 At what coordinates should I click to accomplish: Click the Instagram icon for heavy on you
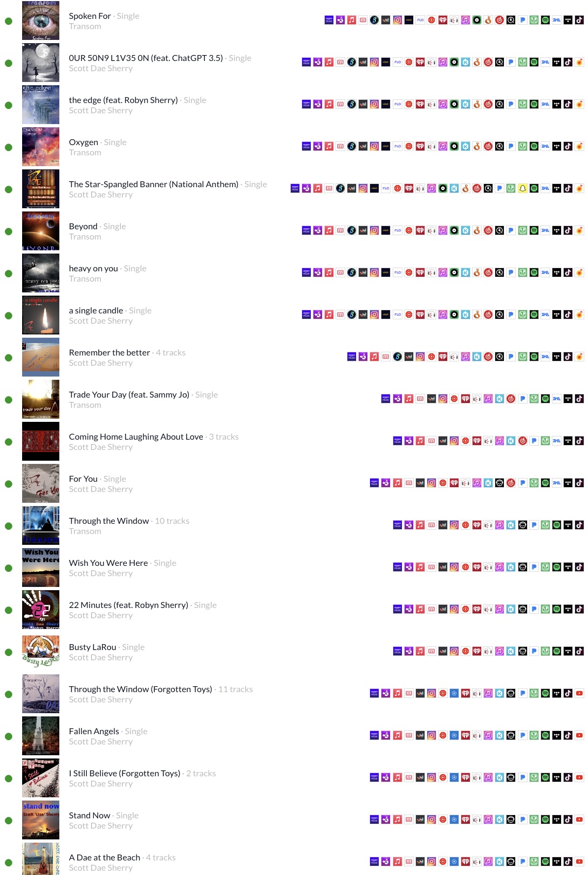(x=374, y=272)
